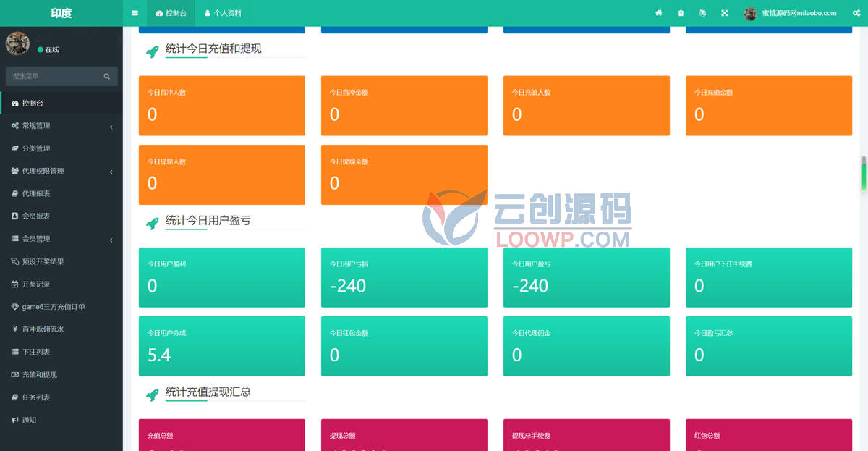Switch to the 控制台 tab in top bar
Viewport: 868px width, 451px height.
(171, 13)
